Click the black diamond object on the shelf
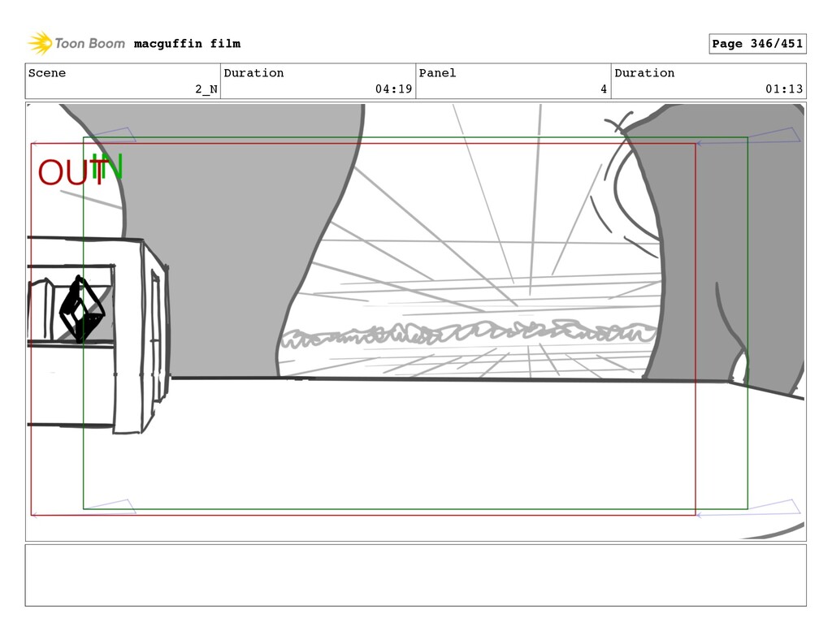Image resolution: width=832 pixels, height=644 pixels. [x=81, y=309]
